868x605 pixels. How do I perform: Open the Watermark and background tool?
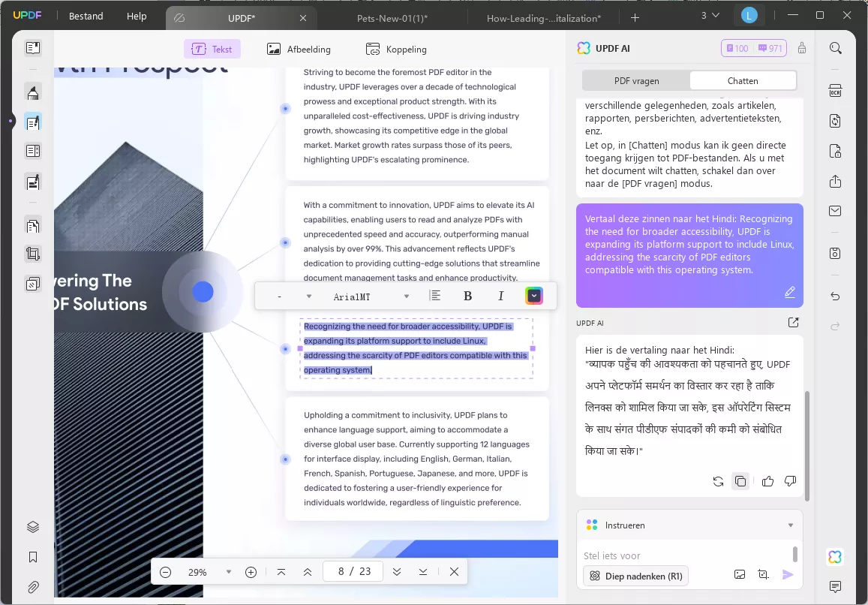point(33,284)
